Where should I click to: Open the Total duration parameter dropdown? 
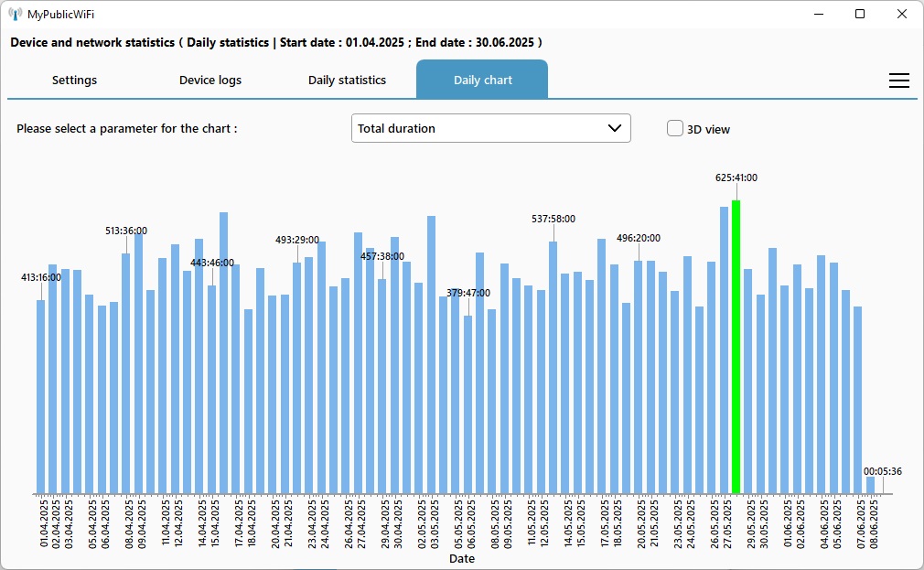pyautogui.click(x=490, y=129)
